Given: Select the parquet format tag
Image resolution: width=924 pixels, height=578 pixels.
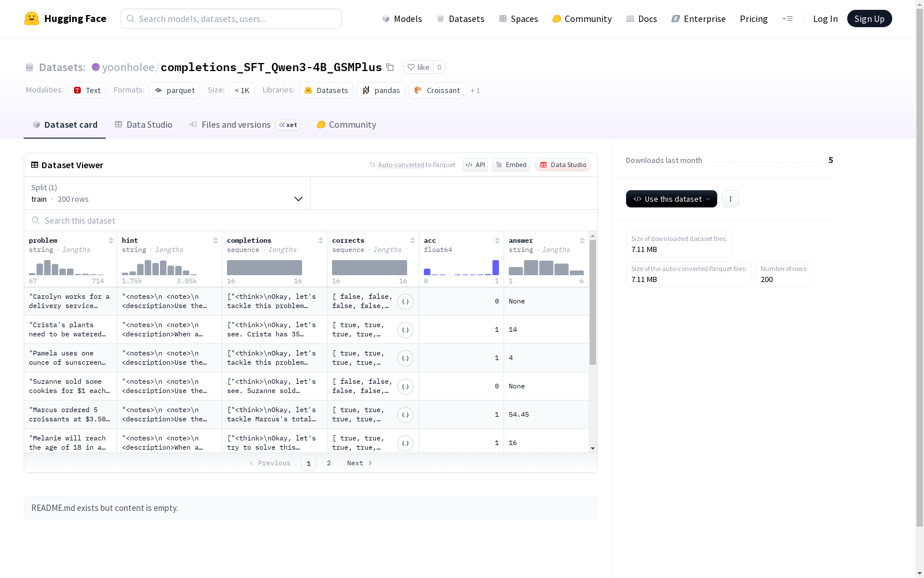Looking at the screenshot, I should (174, 90).
